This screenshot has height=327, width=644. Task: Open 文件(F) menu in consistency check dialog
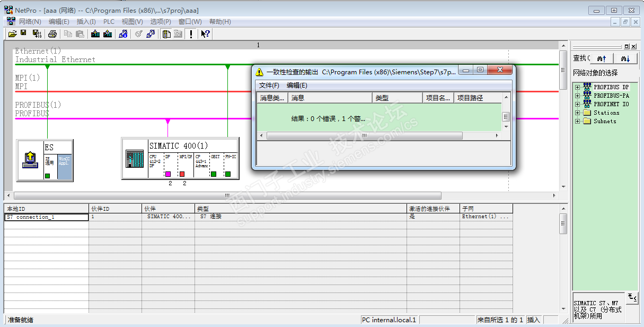(269, 85)
